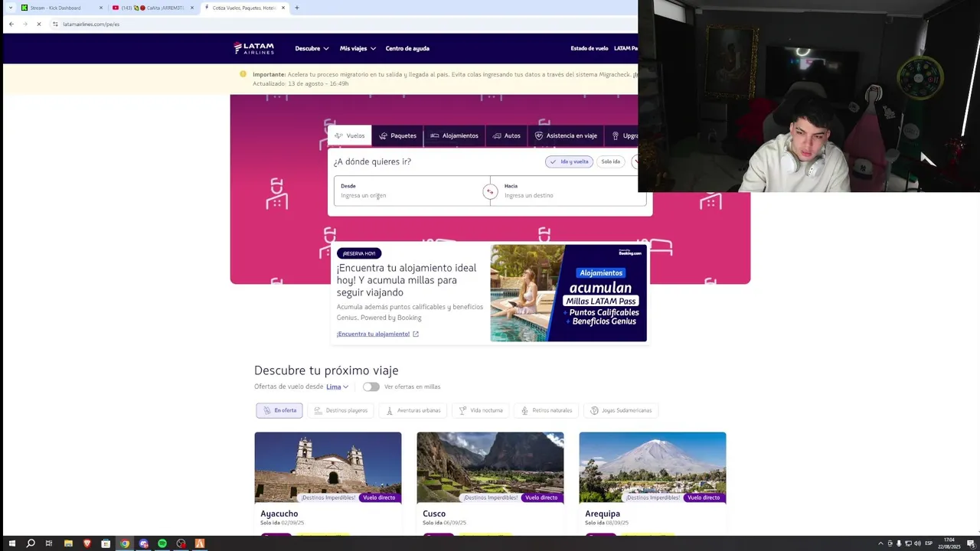This screenshot has width=980, height=551.
Task: Open Discord from the taskbar
Action: click(x=143, y=543)
